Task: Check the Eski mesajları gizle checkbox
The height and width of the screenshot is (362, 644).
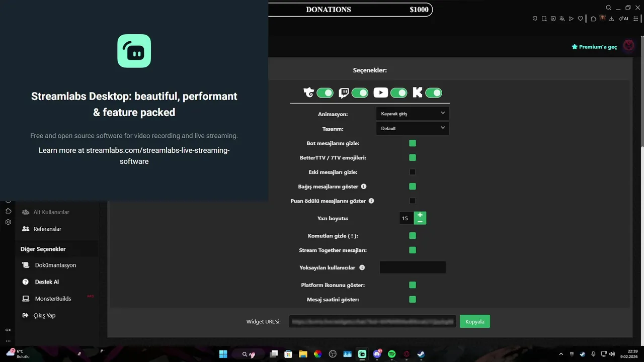Action: pos(413,172)
